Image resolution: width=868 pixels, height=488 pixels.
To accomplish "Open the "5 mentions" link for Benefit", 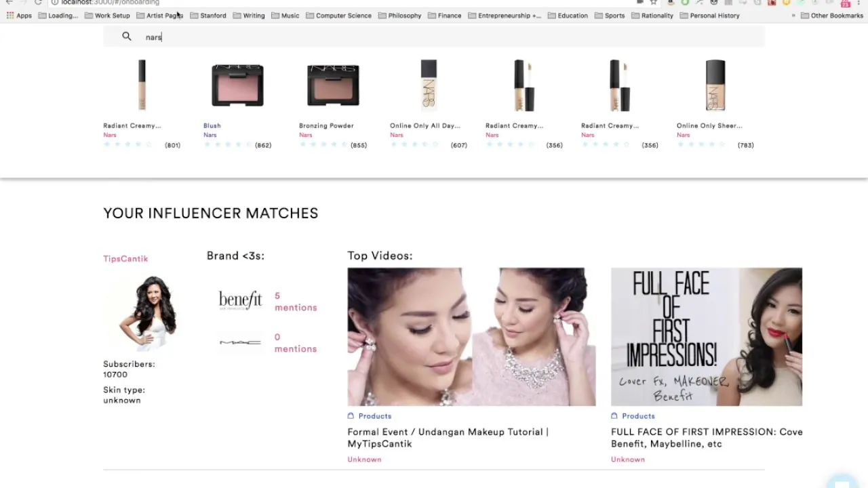I will [296, 302].
